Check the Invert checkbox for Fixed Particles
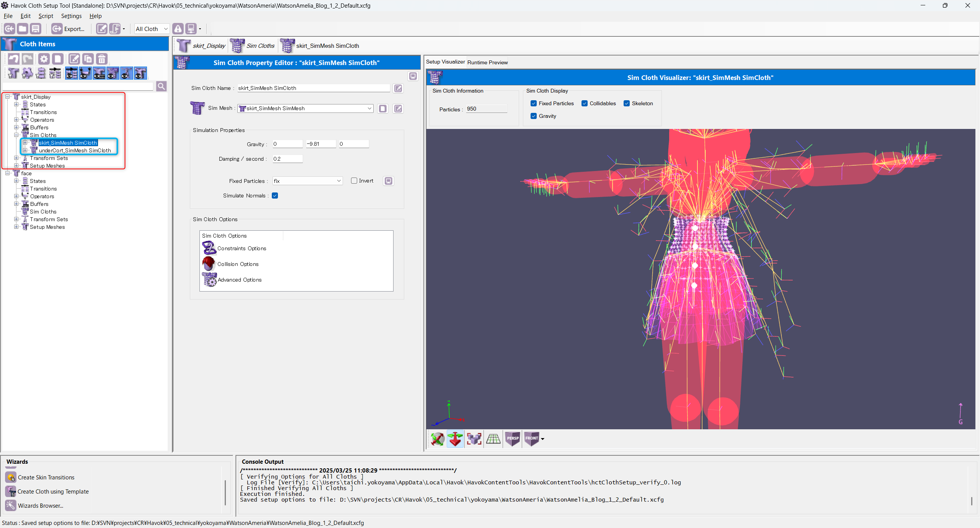Viewport: 980px width, 528px height. click(x=354, y=181)
